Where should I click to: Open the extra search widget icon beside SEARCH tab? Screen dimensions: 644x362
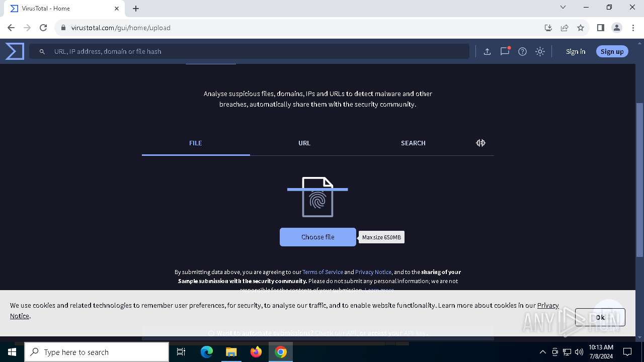click(480, 143)
